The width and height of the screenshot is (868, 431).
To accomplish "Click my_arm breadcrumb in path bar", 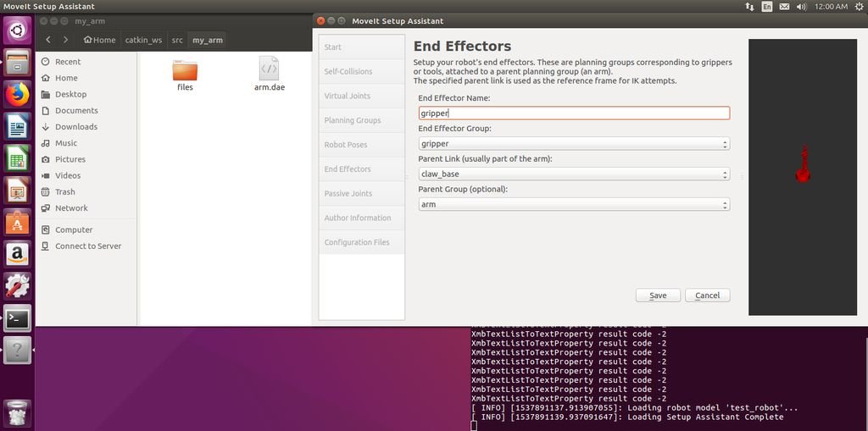I will coord(208,40).
